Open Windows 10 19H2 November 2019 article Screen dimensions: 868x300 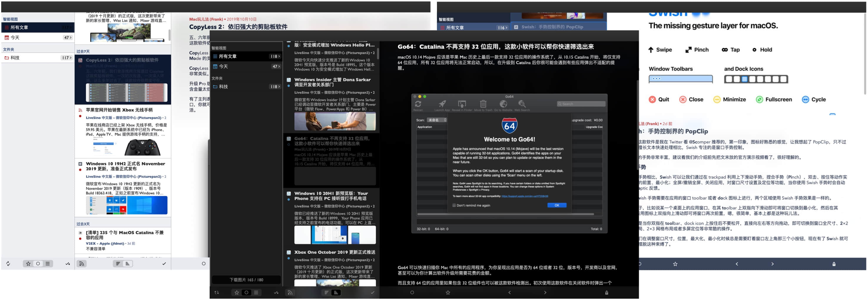pos(123,188)
